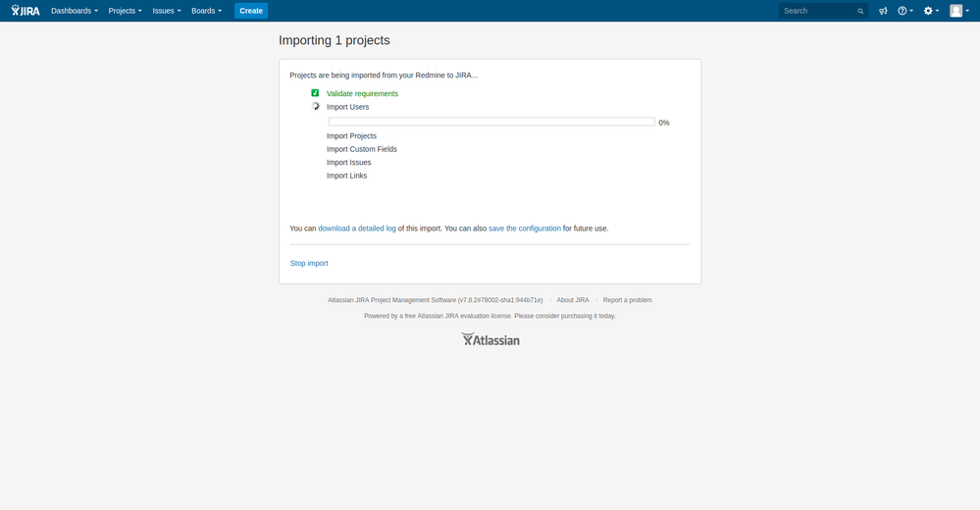Click the Import Custom Fields step
This screenshot has height=510, width=980.
click(361, 149)
